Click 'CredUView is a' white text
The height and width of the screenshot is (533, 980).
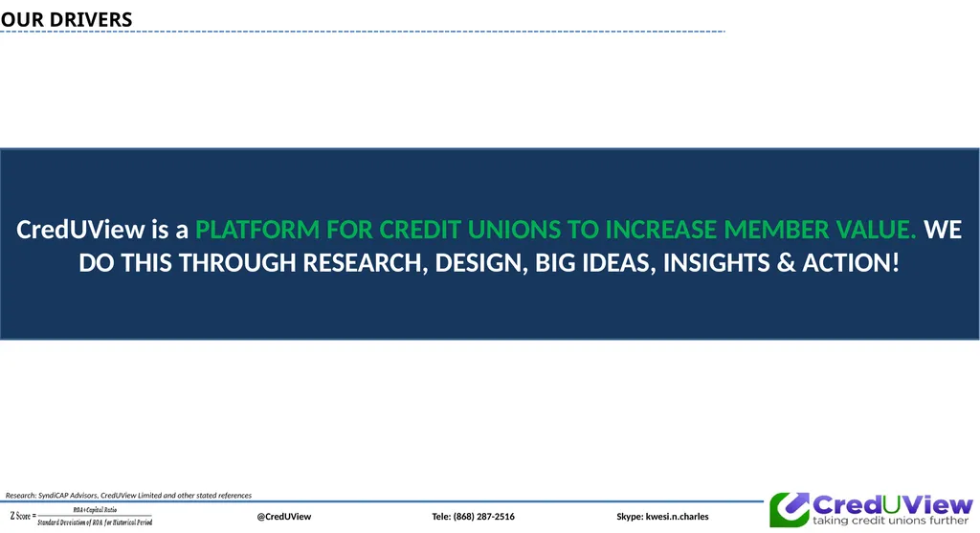102,230
